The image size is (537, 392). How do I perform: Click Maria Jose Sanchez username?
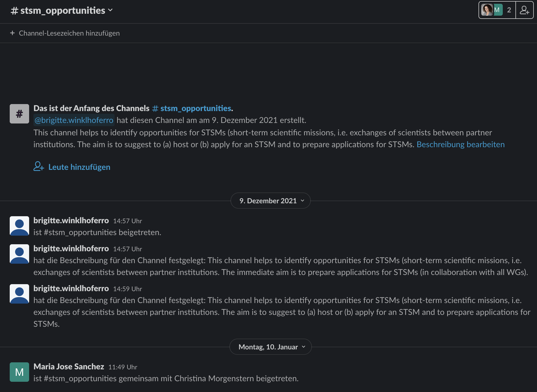(69, 367)
